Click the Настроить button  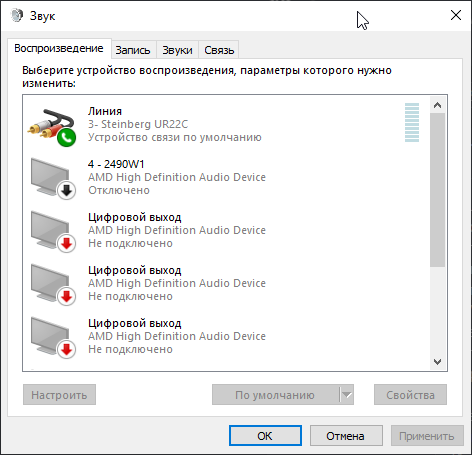(x=59, y=395)
